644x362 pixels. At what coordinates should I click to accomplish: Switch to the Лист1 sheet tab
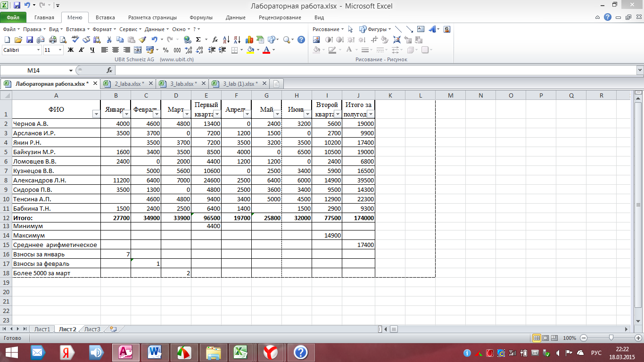point(42,329)
